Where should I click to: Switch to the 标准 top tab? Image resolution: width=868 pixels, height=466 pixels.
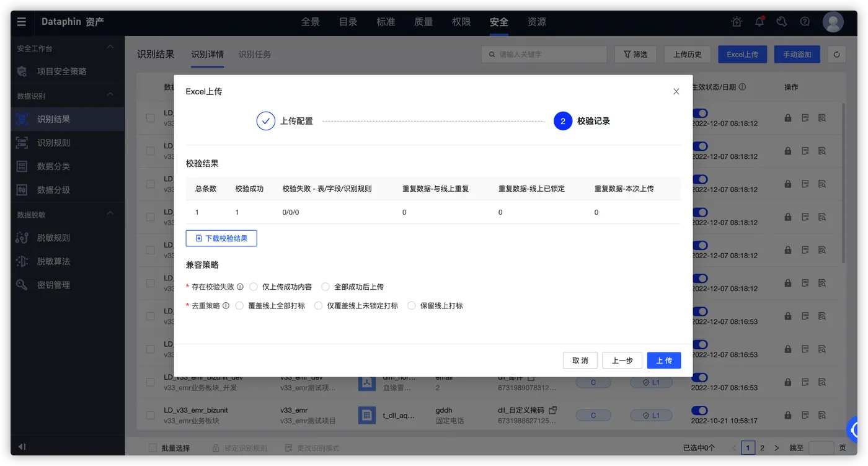point(386,22)
